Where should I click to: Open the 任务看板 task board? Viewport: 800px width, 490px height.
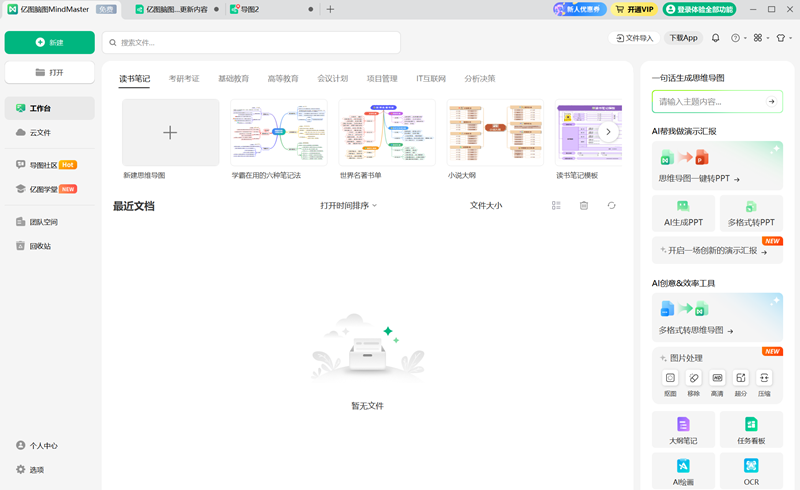click(x=751, y=429)
